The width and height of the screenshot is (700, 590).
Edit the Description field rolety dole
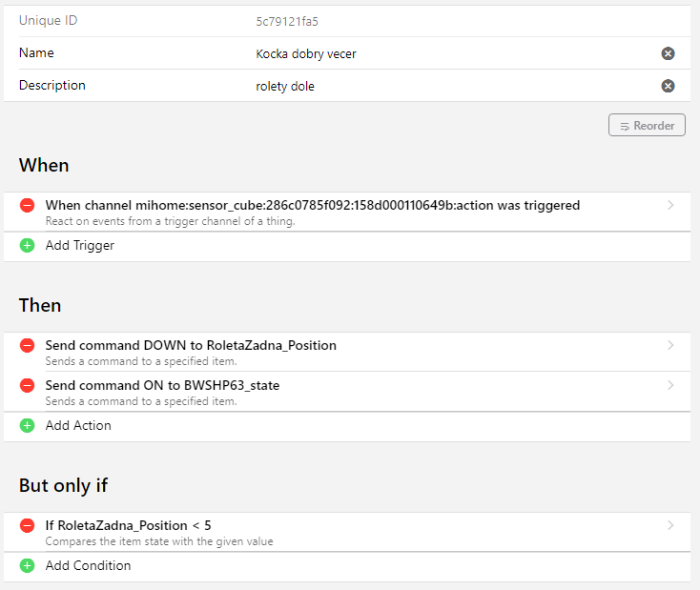285,86
